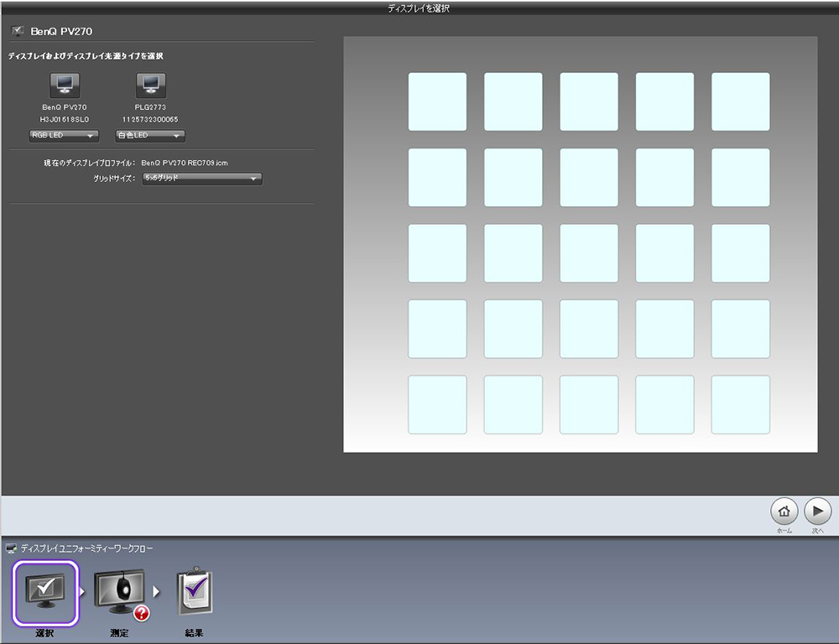
Task: Open the 結果 results clipboard icon
Action: pyautogui.click(x=194, y=593)
